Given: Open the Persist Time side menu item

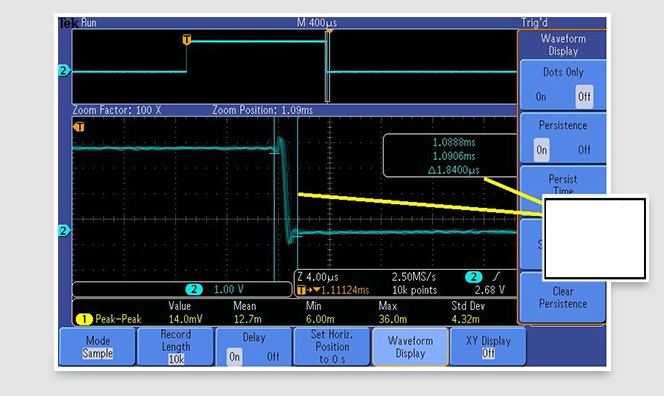Looking at the screenshot, I should (x=562, y=185).
